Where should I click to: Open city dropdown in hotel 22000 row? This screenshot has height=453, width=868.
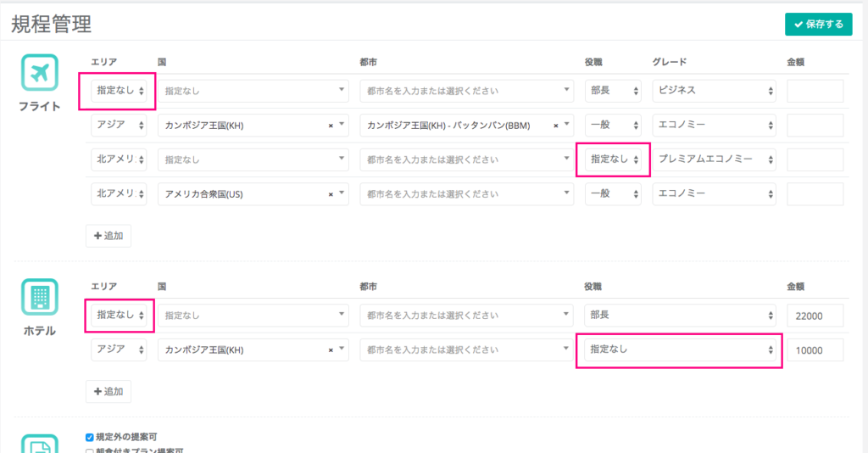click(x=467, y=315)
